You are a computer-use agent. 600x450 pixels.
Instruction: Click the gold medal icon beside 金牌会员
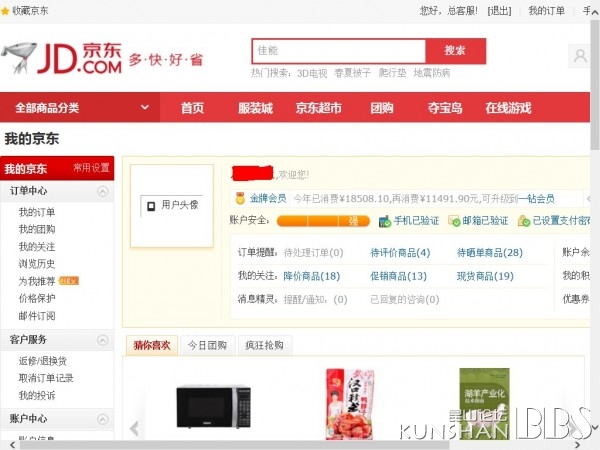(x=240, y=198)
